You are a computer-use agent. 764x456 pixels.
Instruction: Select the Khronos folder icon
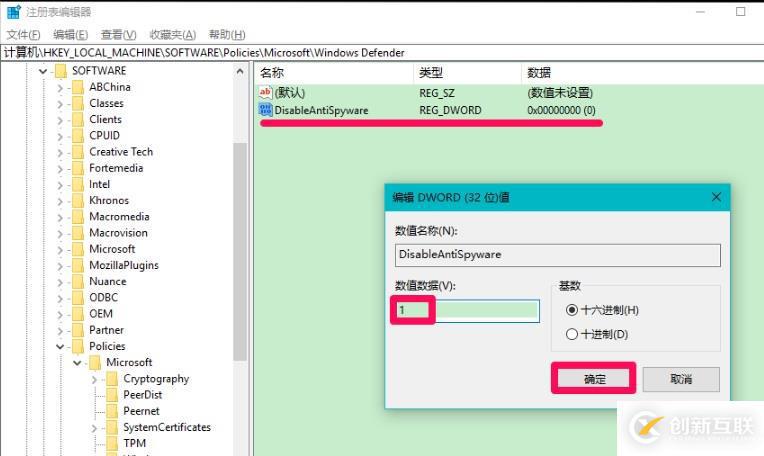[x=77, y=200]
